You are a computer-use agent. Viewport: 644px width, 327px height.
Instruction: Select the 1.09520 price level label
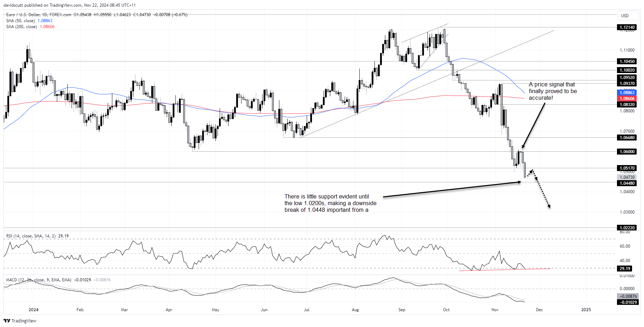[627, 78]
